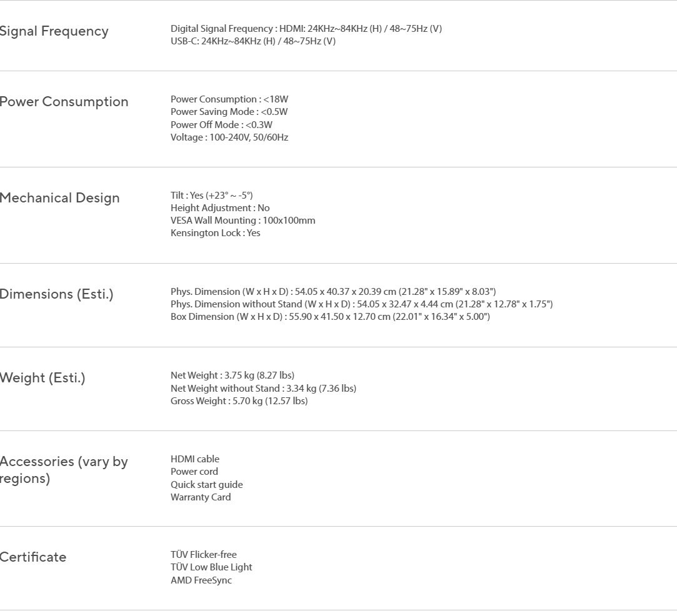Select the Box Dimension line
Image resolution: width=677 pixels, height=616 pixels.
(x=330, y=317)
